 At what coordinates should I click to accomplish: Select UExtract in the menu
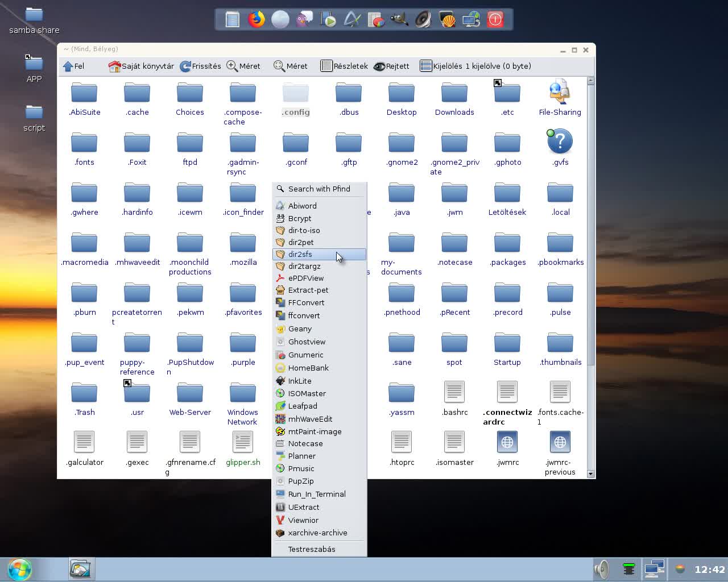click(319, 507)
